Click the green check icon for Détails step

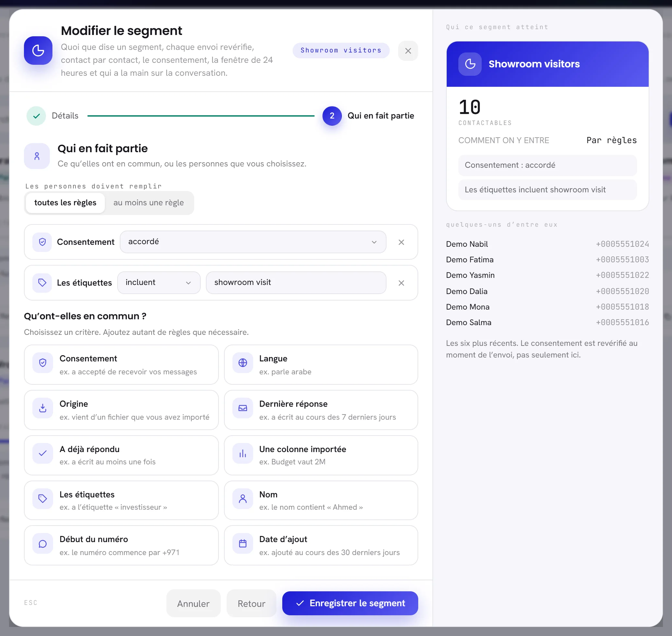point(36,116)
